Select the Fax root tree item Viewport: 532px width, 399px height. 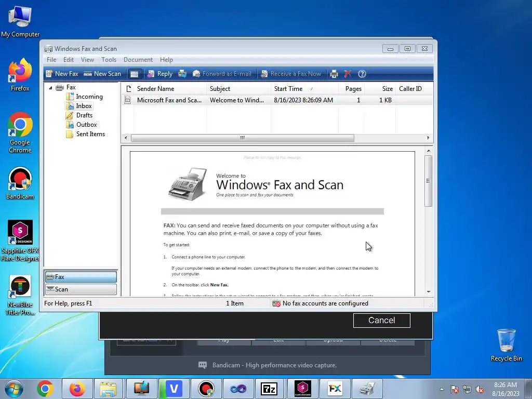point(71,87)
